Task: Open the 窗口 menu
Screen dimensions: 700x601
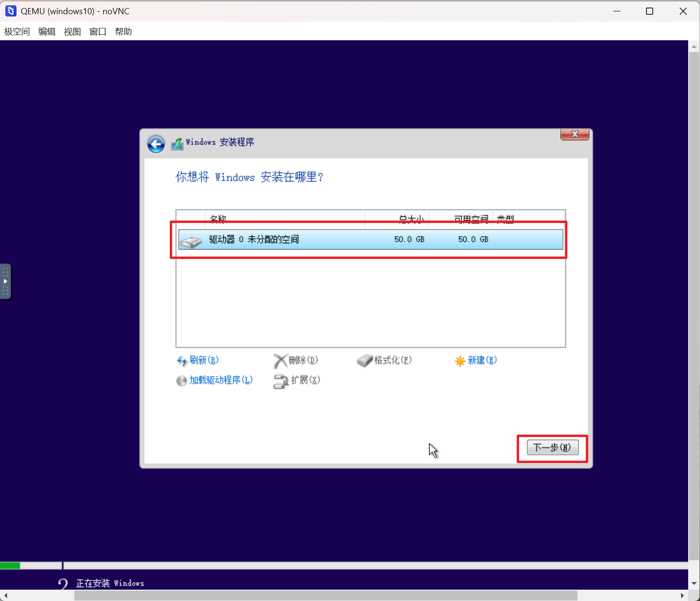Action: (x=98, y=32)
